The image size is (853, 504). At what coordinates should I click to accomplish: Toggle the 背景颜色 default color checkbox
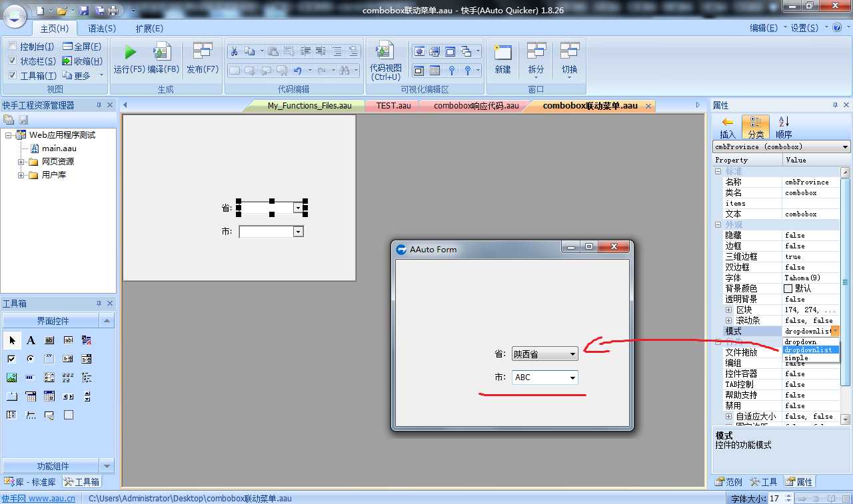(x=788, y=288)
